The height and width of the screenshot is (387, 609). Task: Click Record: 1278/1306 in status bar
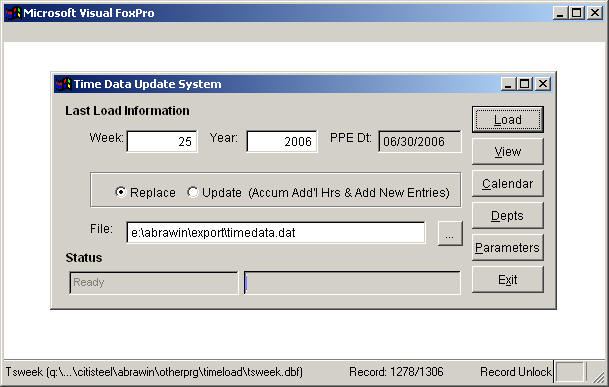(396, 372)
